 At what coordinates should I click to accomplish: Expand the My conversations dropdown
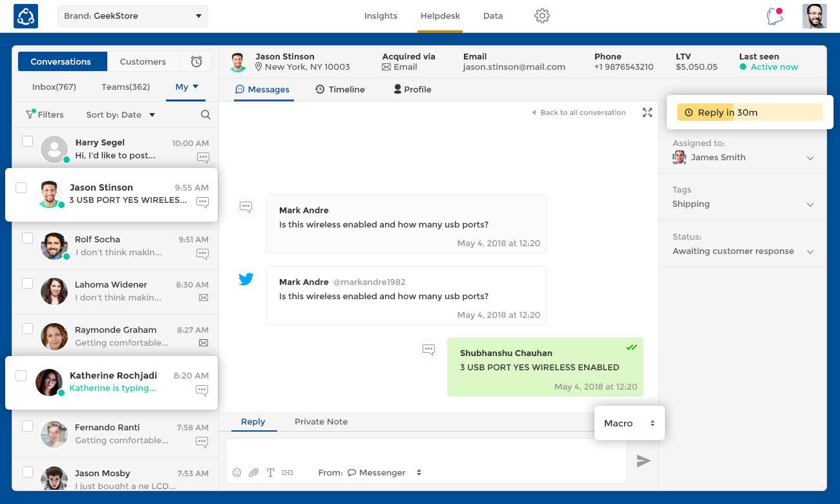tap(186, 87)
